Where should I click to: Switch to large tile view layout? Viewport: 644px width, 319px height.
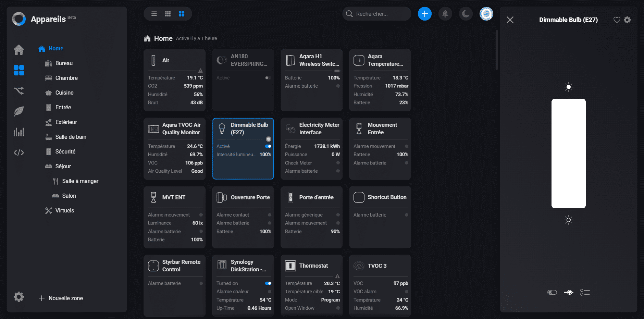[182, 14]
